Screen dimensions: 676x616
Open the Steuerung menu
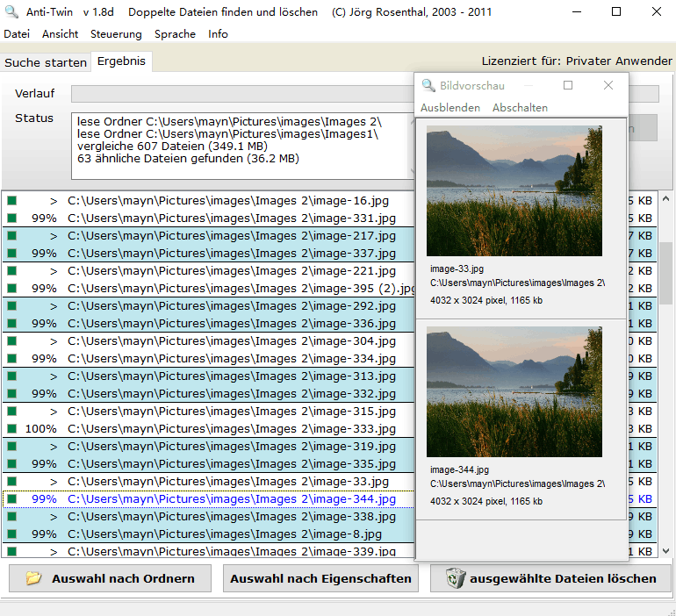coord(116,34)
